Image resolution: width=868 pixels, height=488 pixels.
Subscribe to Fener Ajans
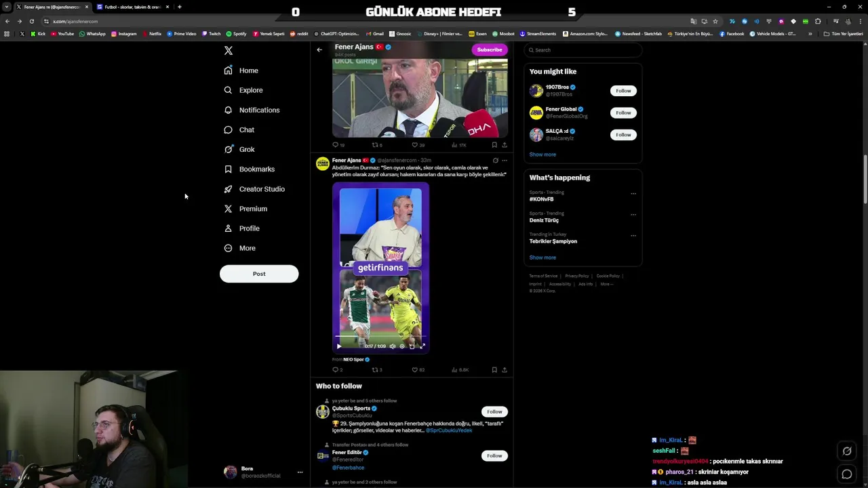tap(489, 49)
